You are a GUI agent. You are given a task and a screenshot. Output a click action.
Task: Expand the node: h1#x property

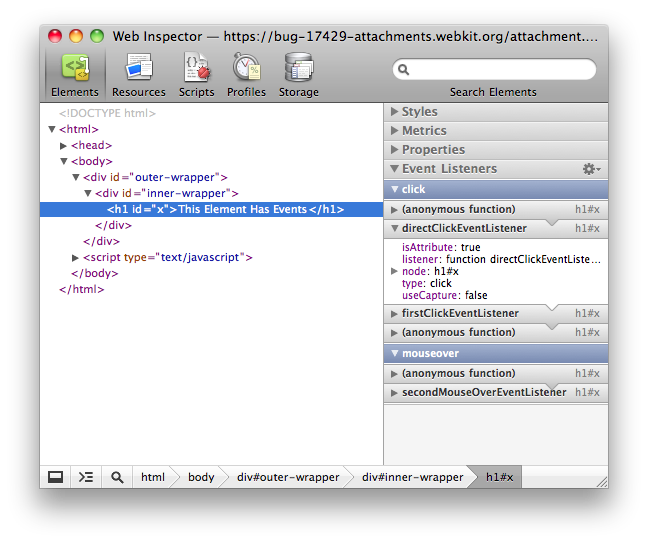pos(394,272)
